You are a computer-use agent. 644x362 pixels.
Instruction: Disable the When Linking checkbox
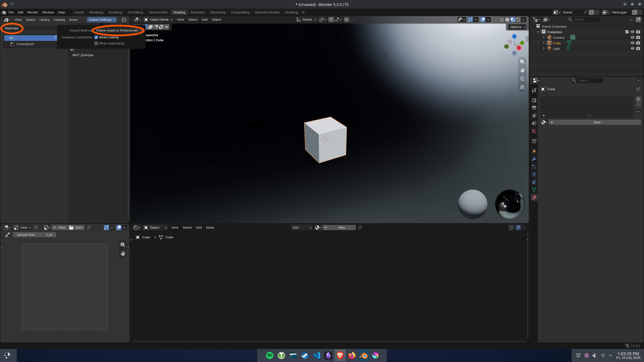coord(96,37)
